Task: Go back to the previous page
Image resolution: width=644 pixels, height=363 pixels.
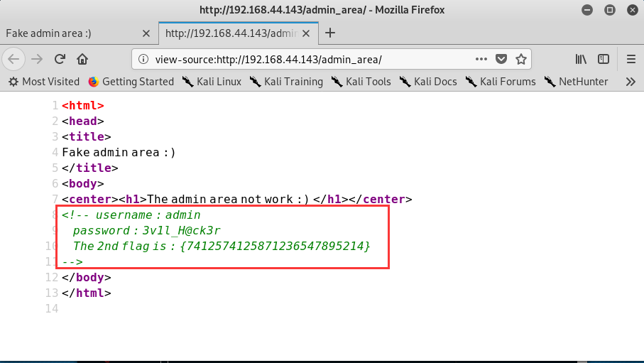Action: [x=13, y=59]
